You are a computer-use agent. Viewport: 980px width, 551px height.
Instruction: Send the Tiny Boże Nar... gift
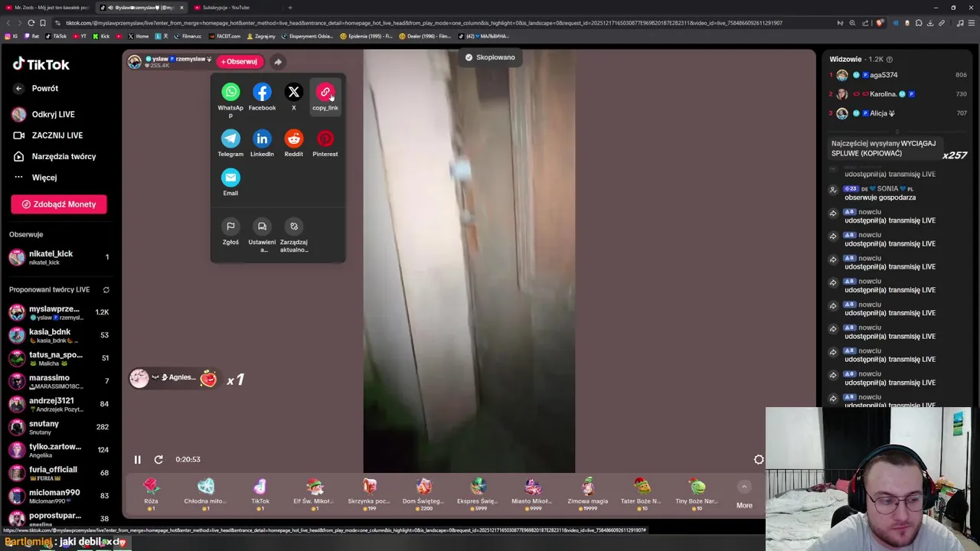[697, 494]
